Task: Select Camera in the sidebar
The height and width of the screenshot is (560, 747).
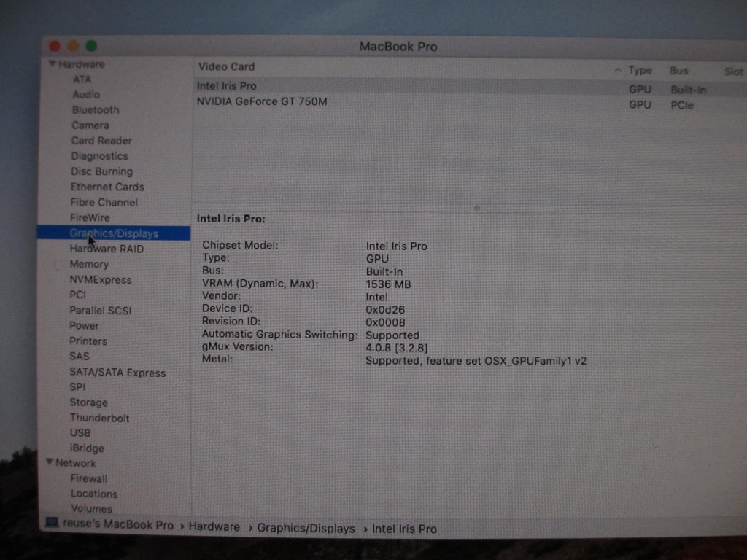Action: tap(90, 125)
